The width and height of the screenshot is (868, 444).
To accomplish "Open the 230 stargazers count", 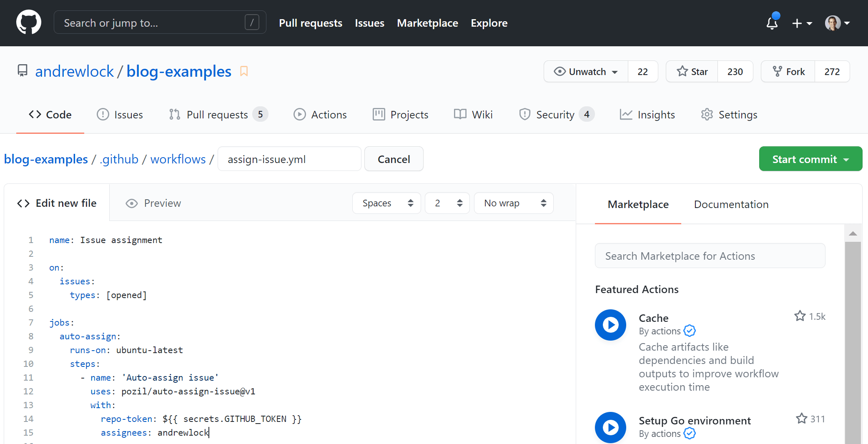I will [x=735, y=71].
